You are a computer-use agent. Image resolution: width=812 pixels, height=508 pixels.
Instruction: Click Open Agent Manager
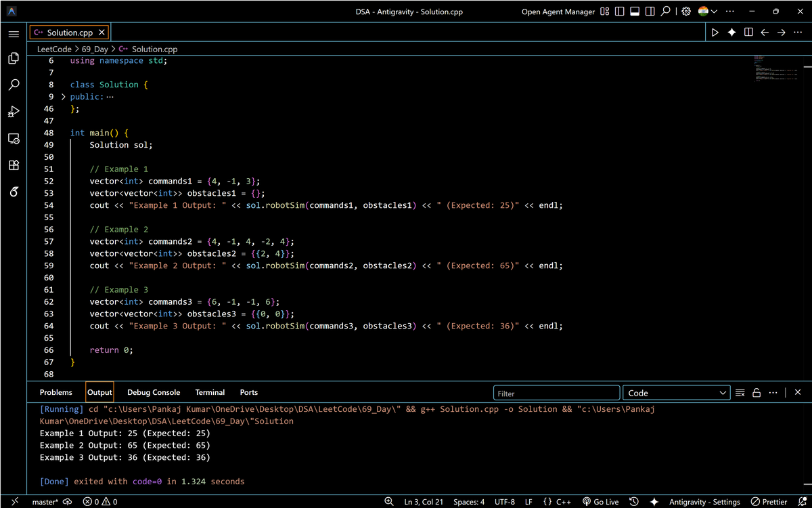(x=558, y=12)
